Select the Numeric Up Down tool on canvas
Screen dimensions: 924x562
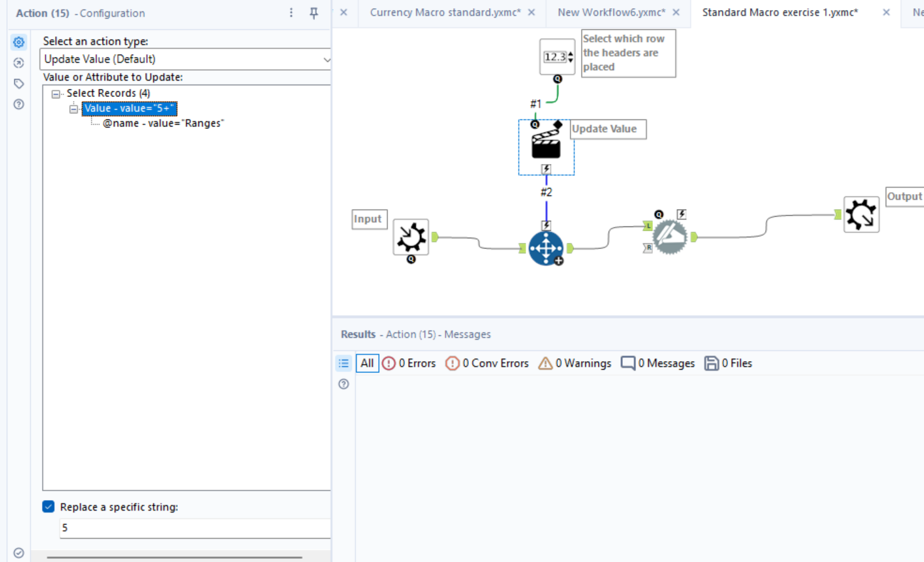(557, 57)
